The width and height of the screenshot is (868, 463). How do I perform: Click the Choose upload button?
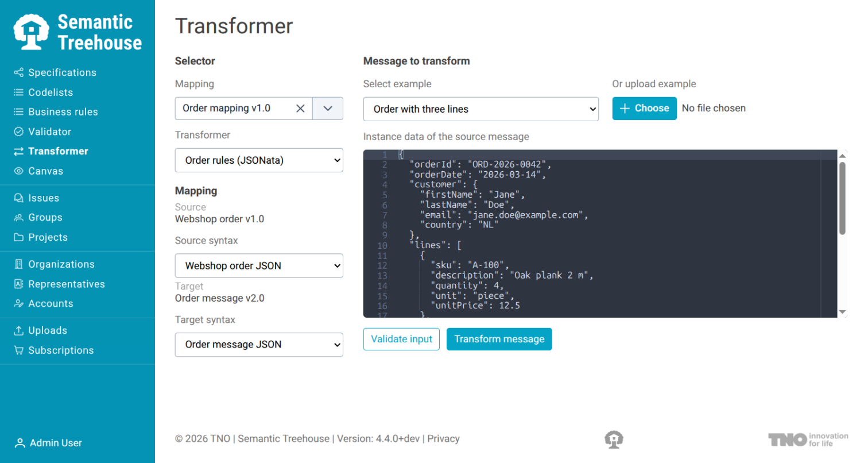[x=645, y=109]
